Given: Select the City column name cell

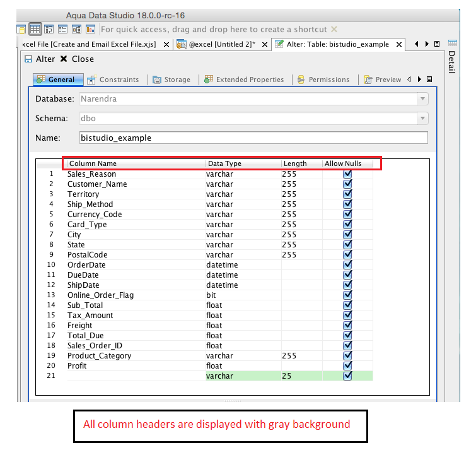Looking at the screenshot, I should coord(136,234).
